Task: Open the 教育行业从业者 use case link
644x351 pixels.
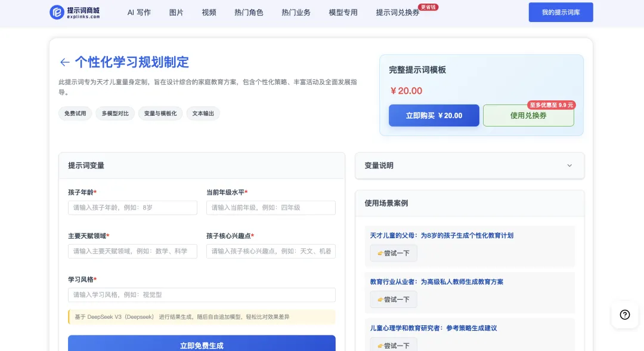Action: coord(436,282)
